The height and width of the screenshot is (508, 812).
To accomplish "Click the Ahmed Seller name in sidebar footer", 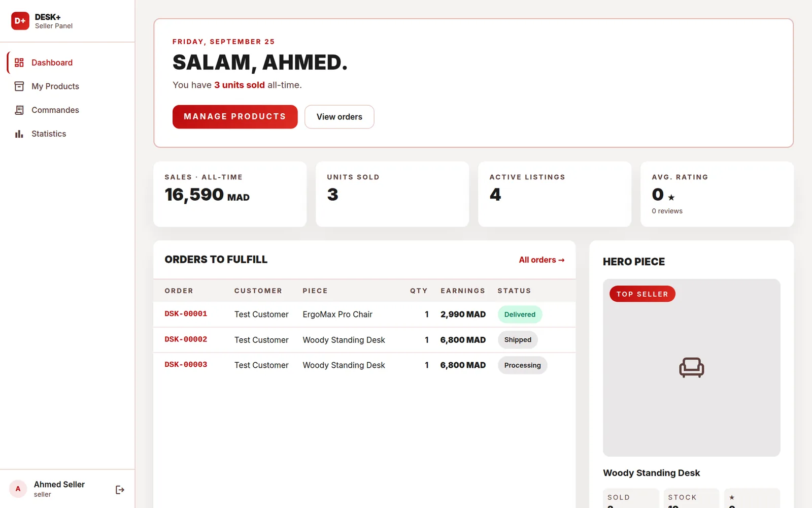I will click(59, 485).
